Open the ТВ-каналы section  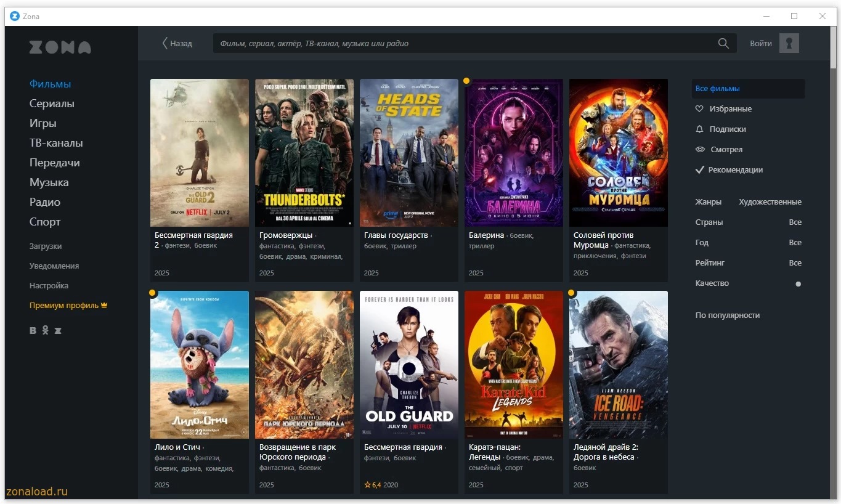(56, 143)
